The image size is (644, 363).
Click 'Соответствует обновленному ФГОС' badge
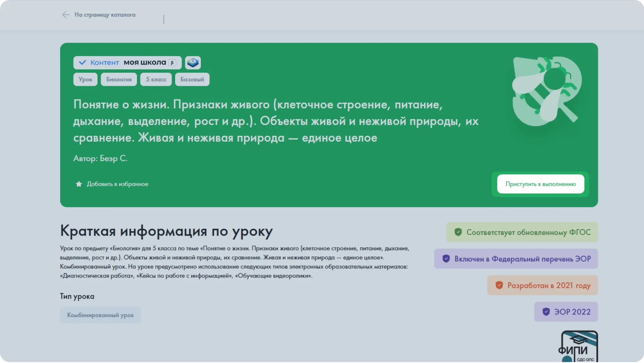[x=522, y=232]
